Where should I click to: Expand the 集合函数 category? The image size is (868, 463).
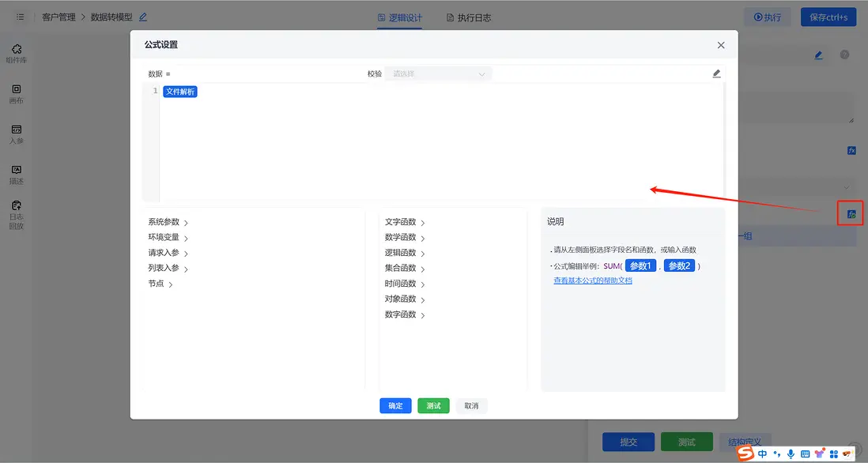click(x=405, y=269)
